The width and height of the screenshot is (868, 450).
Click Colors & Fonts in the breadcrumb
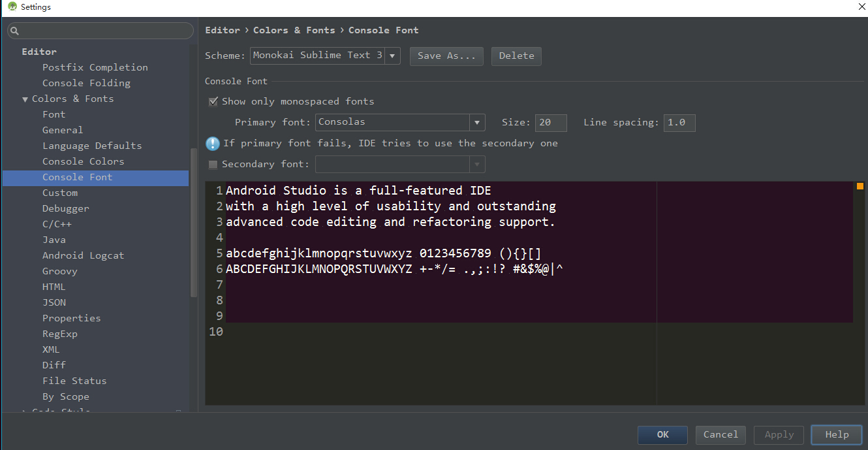[x=294, y=30]
